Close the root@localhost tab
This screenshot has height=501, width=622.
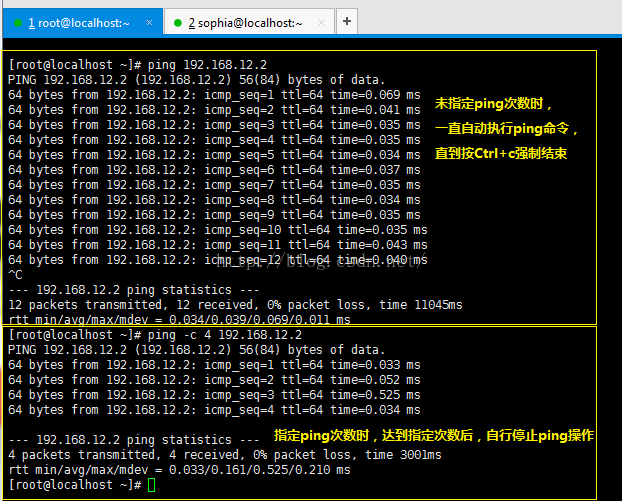pyautogui.click(x=149, y=23)
